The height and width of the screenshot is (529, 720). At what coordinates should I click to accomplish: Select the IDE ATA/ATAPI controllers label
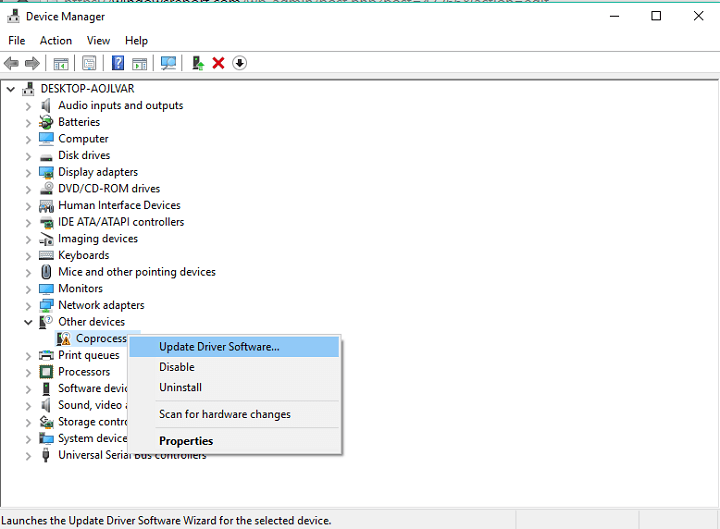click(121, 222)
